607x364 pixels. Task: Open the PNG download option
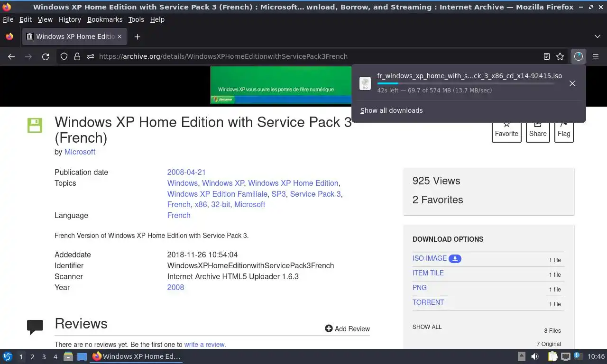[x=420, y=288]
